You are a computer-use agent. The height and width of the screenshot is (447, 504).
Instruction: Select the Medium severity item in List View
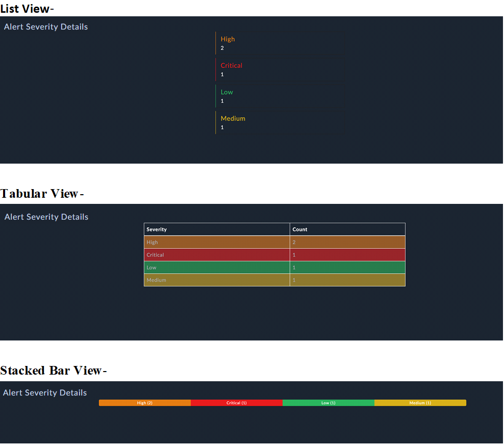233,119
